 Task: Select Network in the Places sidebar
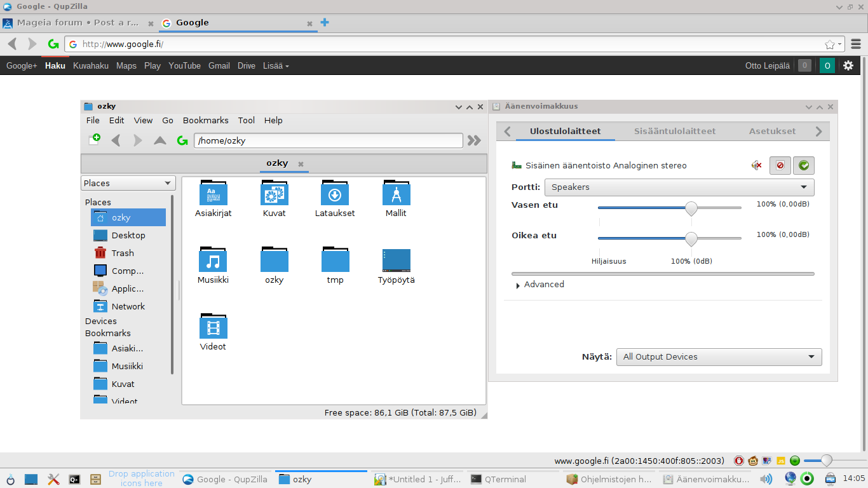128,306
